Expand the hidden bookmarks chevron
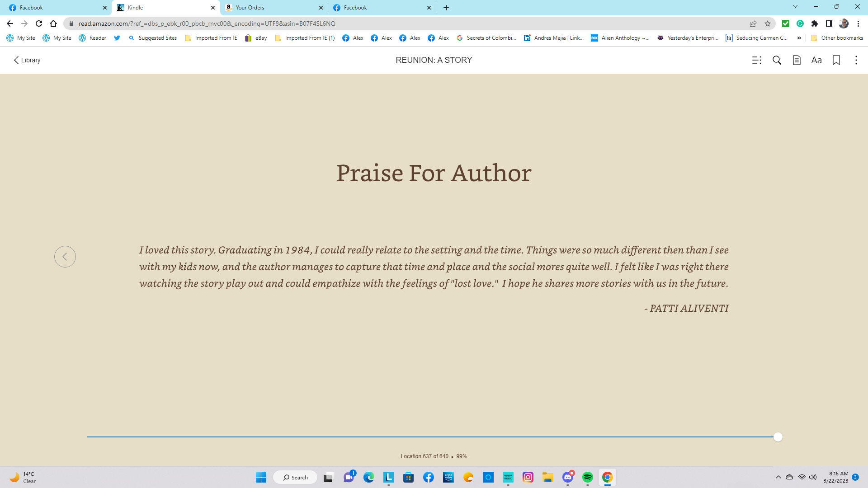Image resolution: width=868 pixels, height=488 pixels. click(x=799, y=38)
